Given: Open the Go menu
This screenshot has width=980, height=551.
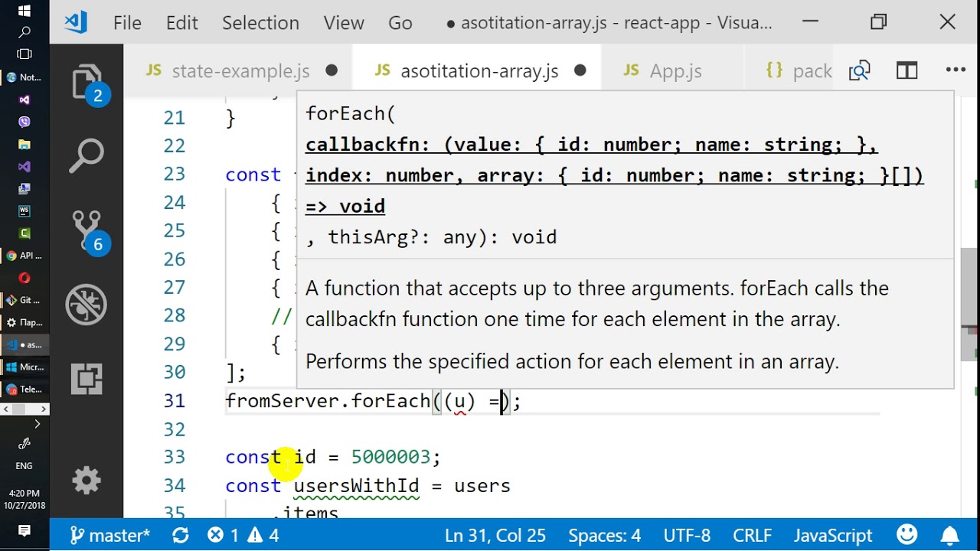Looking at the screenshot, I should [400, 23].
